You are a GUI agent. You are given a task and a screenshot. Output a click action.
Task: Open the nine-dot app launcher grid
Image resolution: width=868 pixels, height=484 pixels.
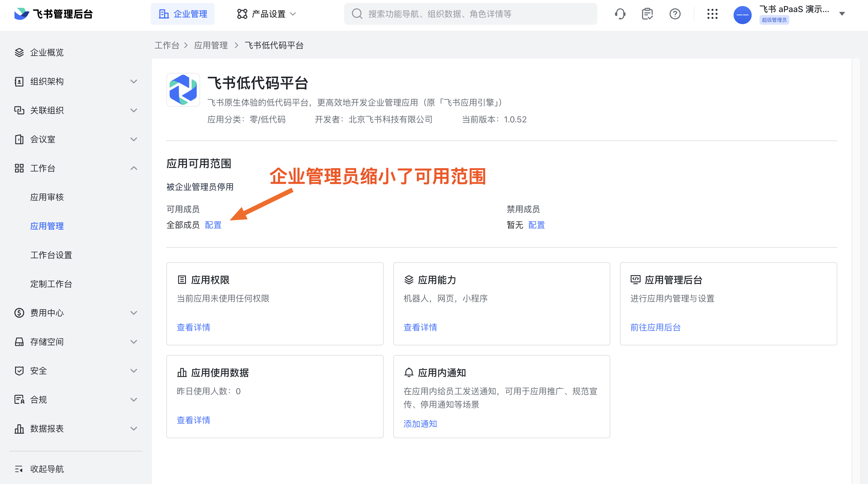pos(712,14)
